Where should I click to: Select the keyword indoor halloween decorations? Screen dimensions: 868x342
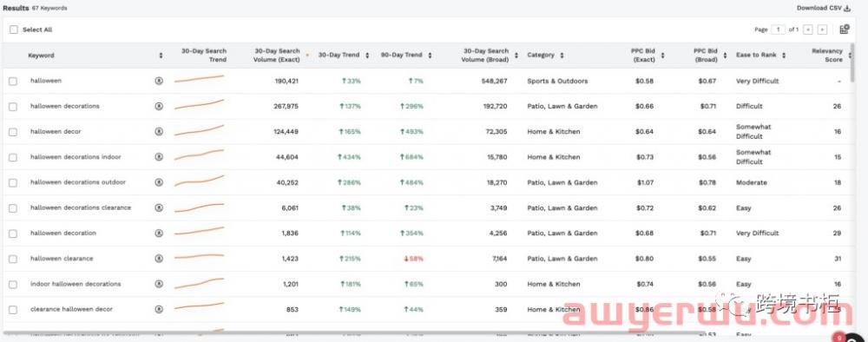coord(76,284)
